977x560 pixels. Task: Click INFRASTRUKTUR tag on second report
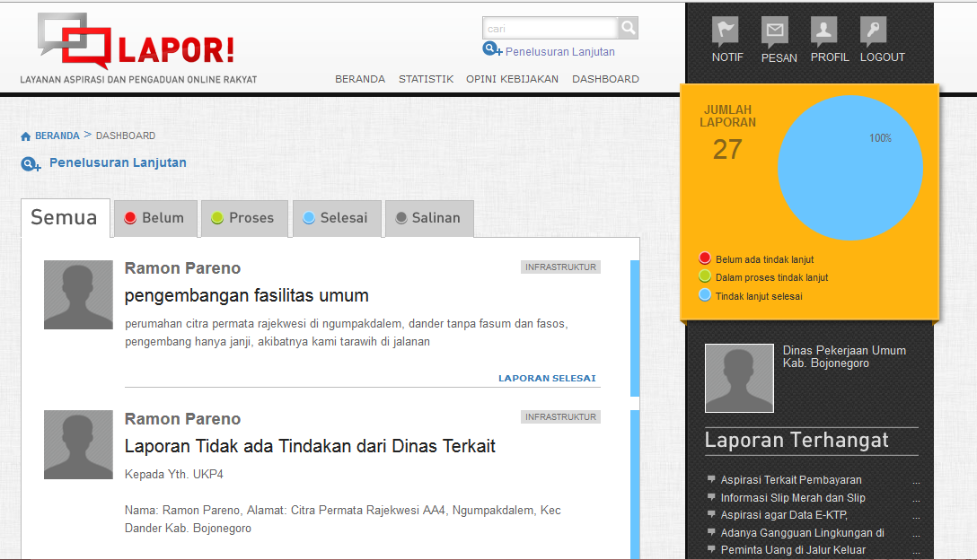pos(560,417)
